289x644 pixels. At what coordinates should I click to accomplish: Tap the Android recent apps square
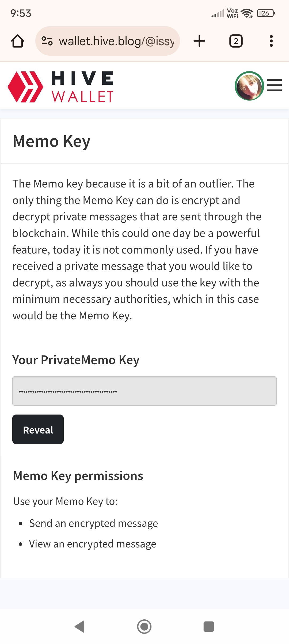coord(209,626)
